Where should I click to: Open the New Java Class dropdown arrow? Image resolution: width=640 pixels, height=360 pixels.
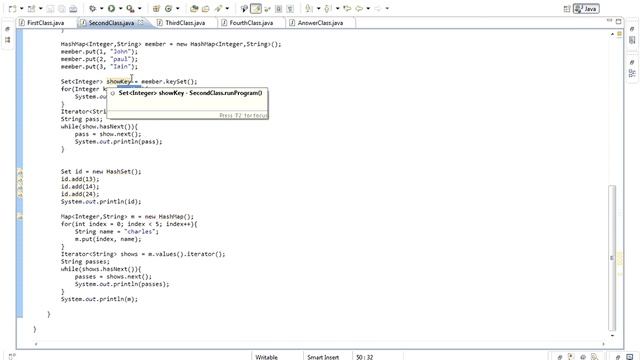click(178, 9)
